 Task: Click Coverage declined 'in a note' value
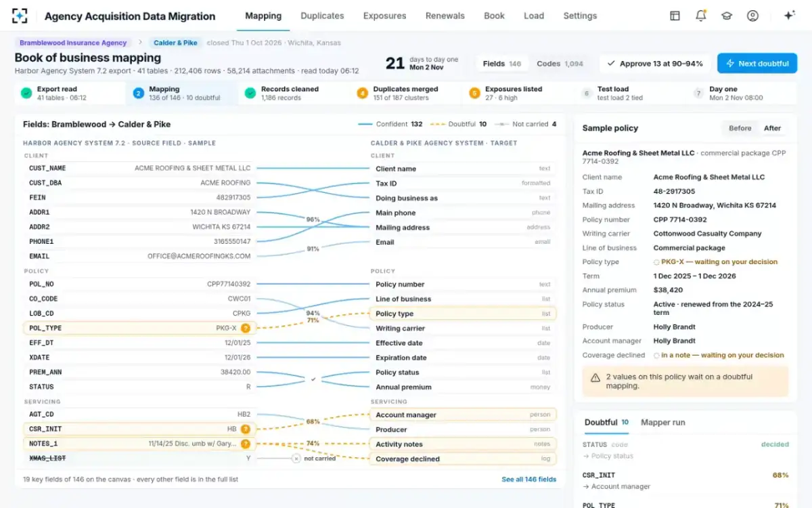[719, 355]
